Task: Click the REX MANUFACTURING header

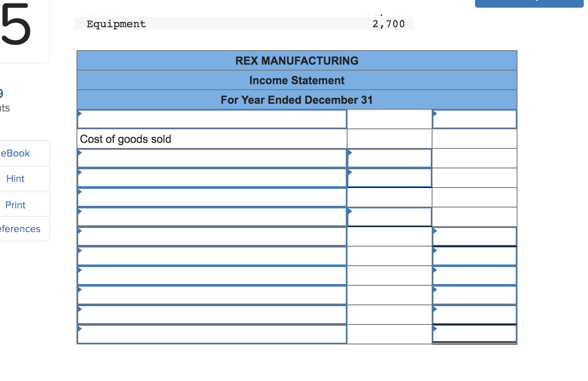Action: pyautogui.click(x=297, y=61)
